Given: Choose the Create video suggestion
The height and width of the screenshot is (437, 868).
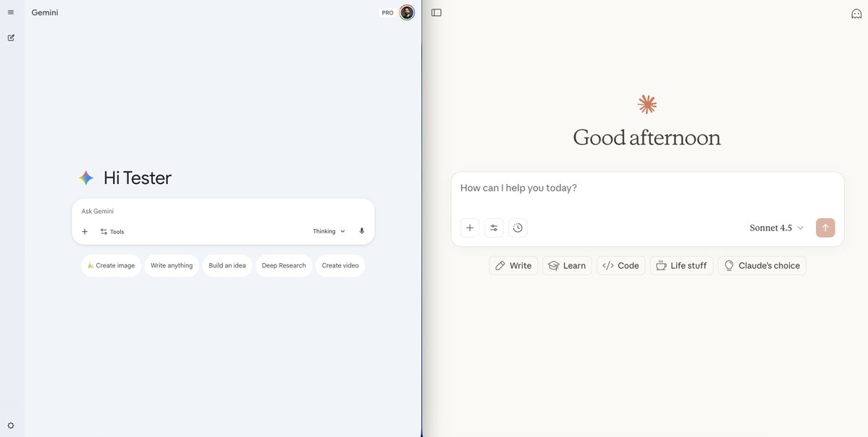Looking at the screenshot, I should coord(340,265).
